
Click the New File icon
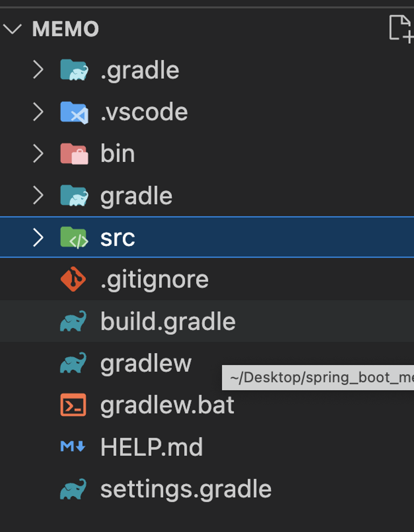coord(400,29)
